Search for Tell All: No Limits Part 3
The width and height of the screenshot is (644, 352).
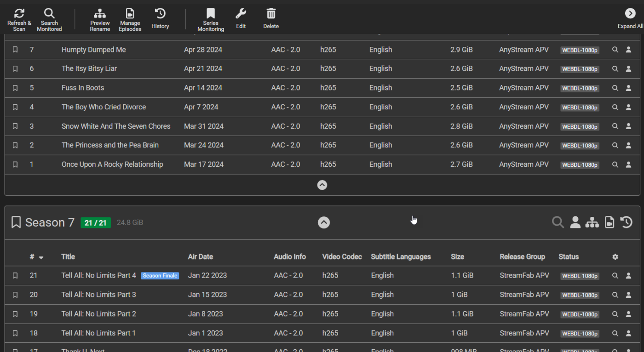click(x=615, y=295)
